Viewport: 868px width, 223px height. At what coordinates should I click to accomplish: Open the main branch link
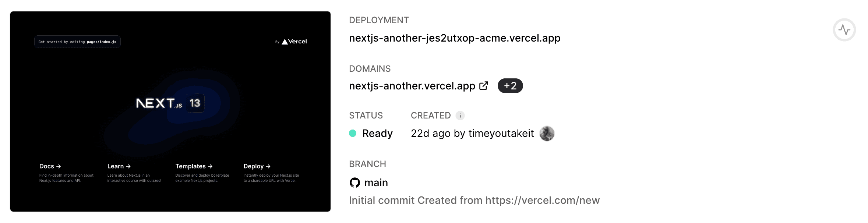376,183
